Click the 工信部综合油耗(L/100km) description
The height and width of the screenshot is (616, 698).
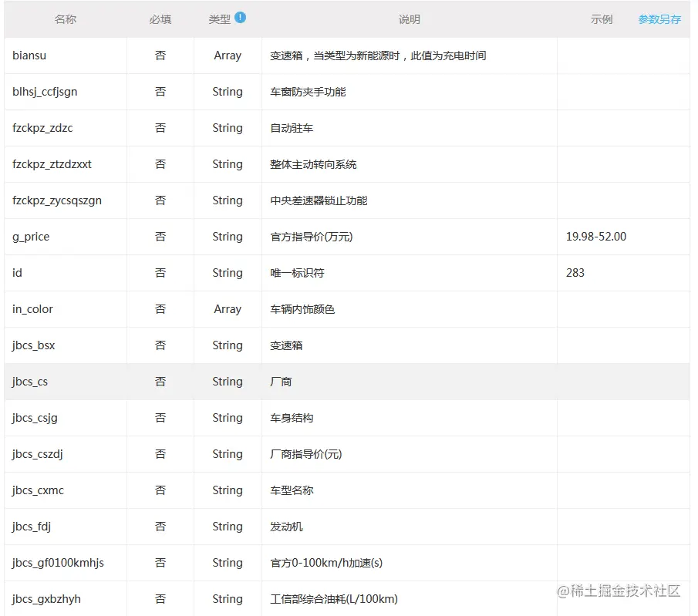[334, 599]
